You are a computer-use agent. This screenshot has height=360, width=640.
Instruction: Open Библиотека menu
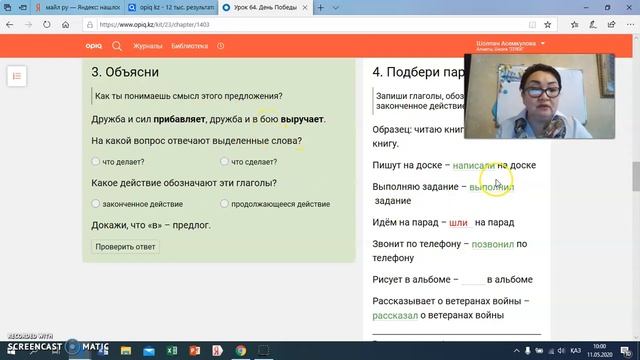189,46
